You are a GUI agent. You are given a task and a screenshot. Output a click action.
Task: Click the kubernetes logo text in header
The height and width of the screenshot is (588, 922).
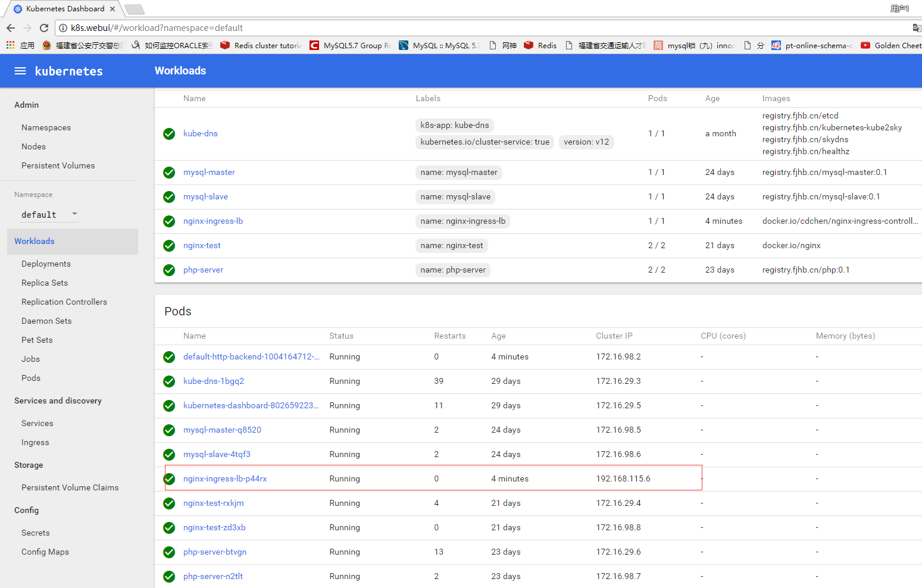point(69,71)
